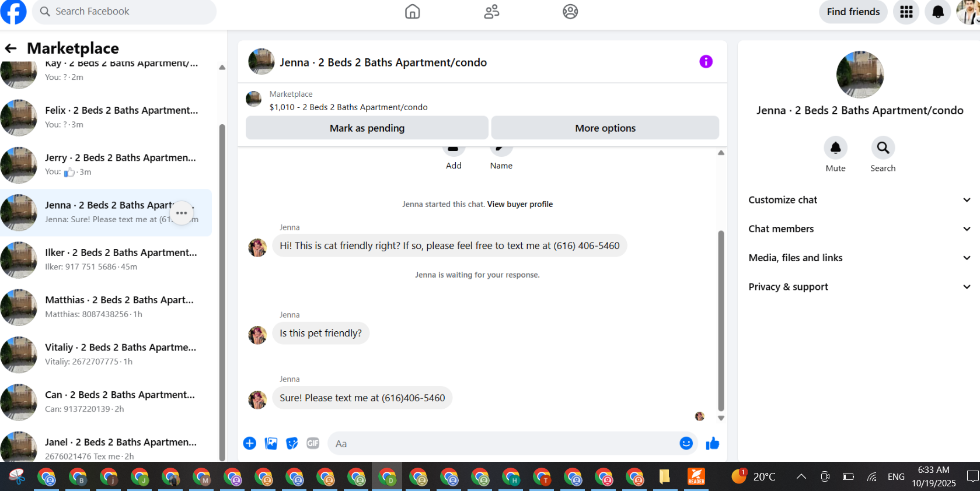The width and height of the screenshot is (980, 491).
Task: Click the 'Hi! This is cat friendly' message
Action: (x=449, y=246)
